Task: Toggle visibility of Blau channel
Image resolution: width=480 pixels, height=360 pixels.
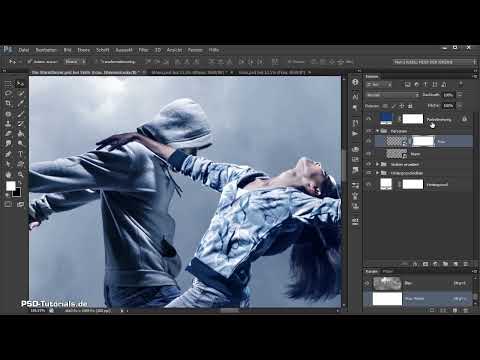Action: [x=368, y=283]
